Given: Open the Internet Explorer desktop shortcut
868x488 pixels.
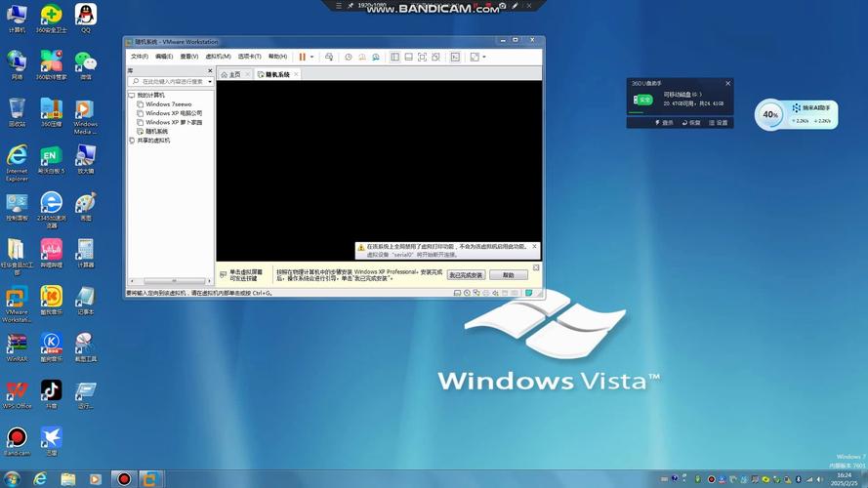Looking at the screenshot, I should [18, 163].
